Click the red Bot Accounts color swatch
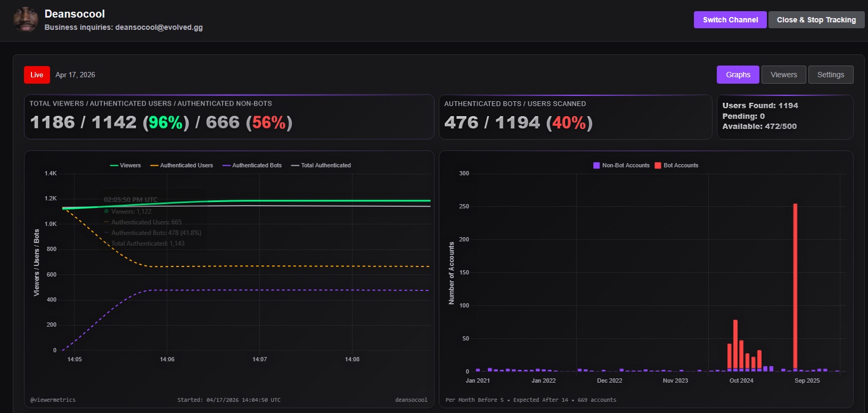Image resolution: width=868 pixels, height=413 pixels. tap(658, 165)
